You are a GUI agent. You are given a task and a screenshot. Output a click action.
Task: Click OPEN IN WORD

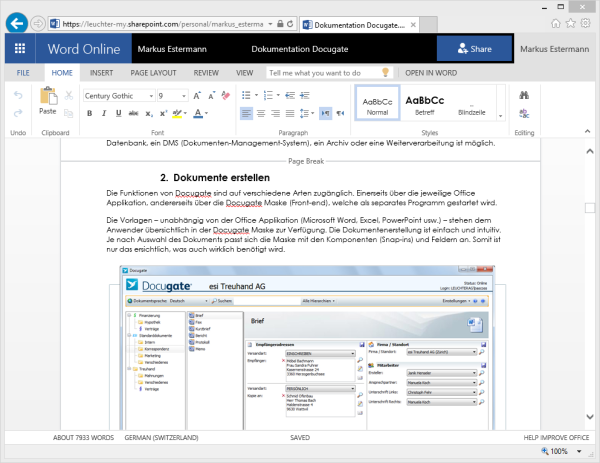point(431,73)
